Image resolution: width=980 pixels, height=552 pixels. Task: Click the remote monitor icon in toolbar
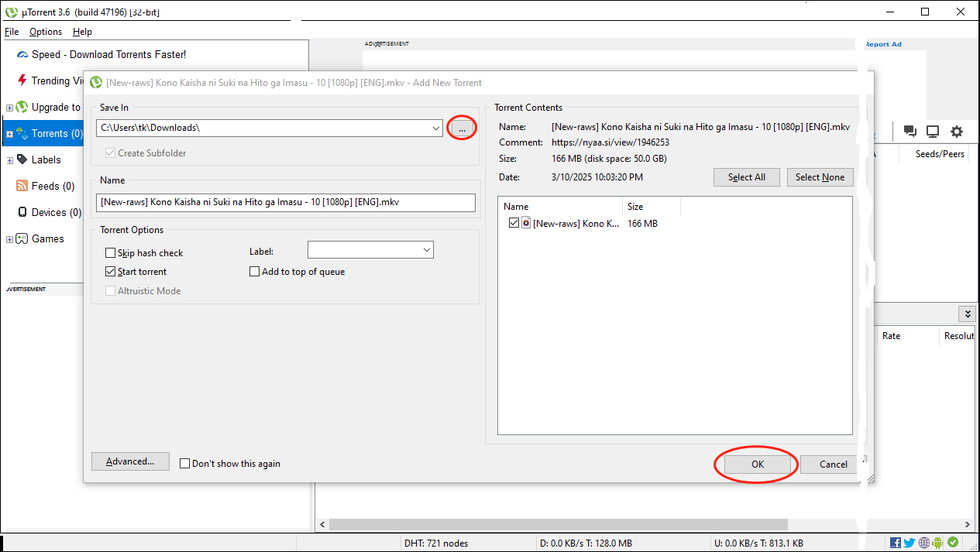pos(933,132)
